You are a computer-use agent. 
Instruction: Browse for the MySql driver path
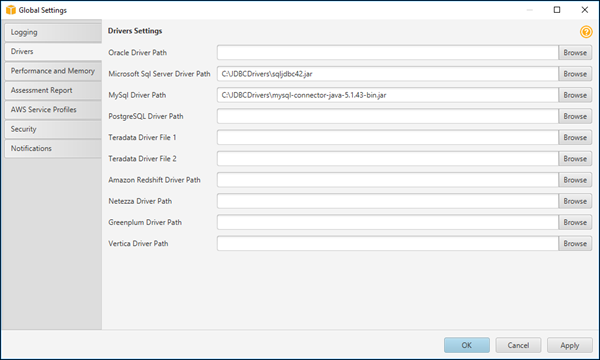coord(575,95)
